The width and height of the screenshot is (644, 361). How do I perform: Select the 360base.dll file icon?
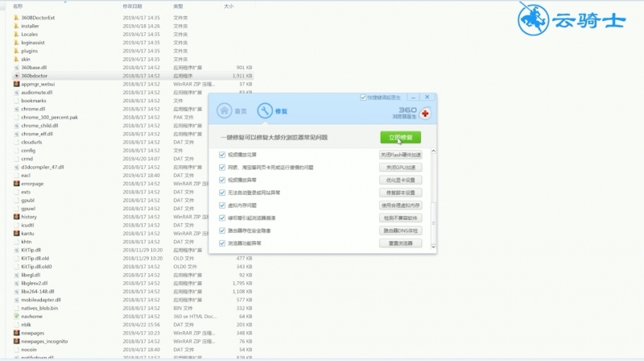click(16, 68)
